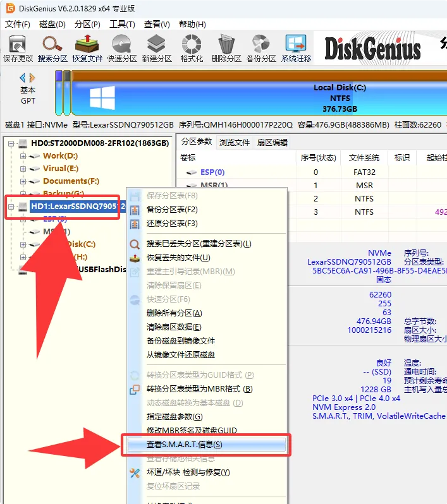
Task: Expand the Virual(E:) partition node
Action: [23, 169]
